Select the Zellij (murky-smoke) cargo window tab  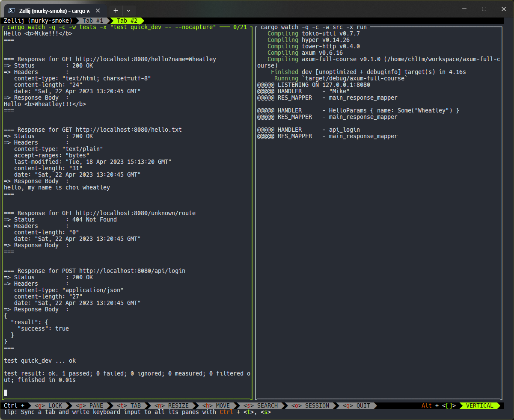(54, 10)
